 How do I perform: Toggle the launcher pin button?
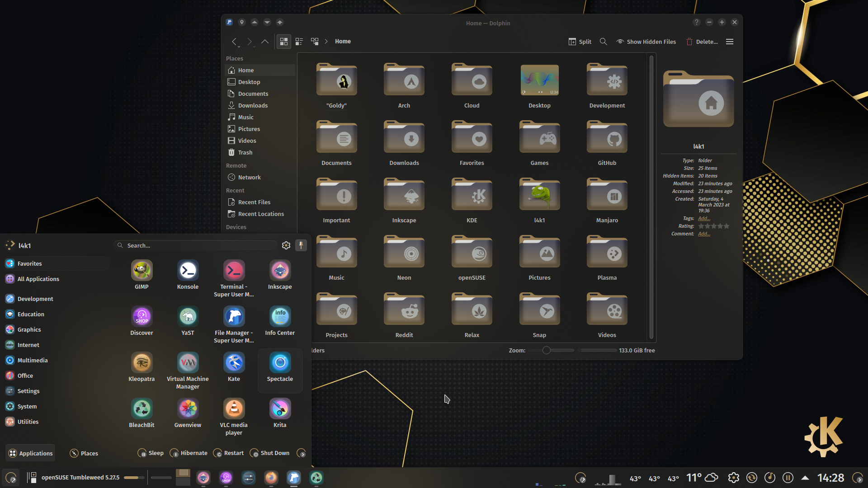click(301, 245)
